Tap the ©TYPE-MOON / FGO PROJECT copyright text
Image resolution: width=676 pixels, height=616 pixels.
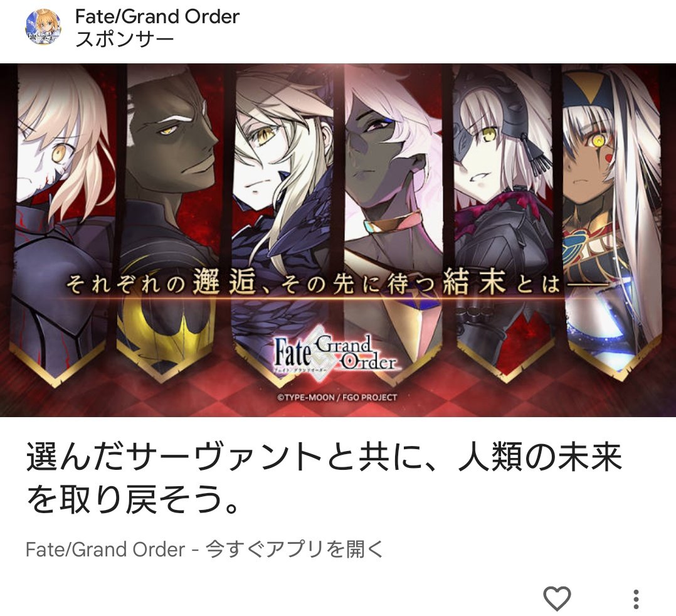[x=337, y=397]
